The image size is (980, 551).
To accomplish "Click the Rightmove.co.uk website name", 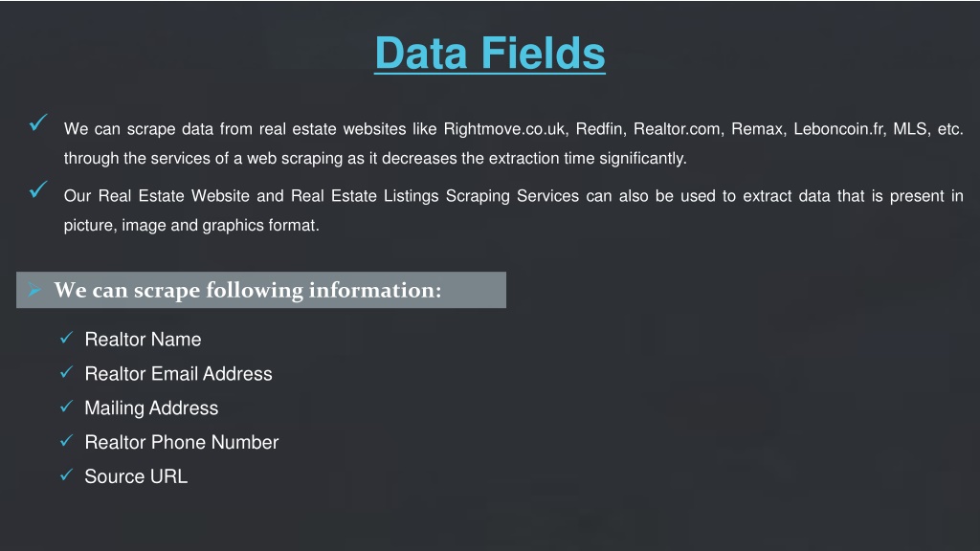I will pyautogui.click(x=505, y=129).
